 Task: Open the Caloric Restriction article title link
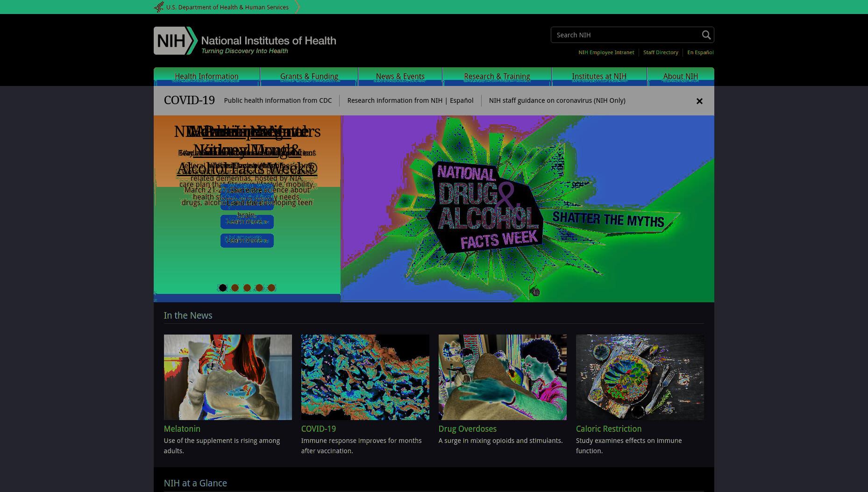609,429
